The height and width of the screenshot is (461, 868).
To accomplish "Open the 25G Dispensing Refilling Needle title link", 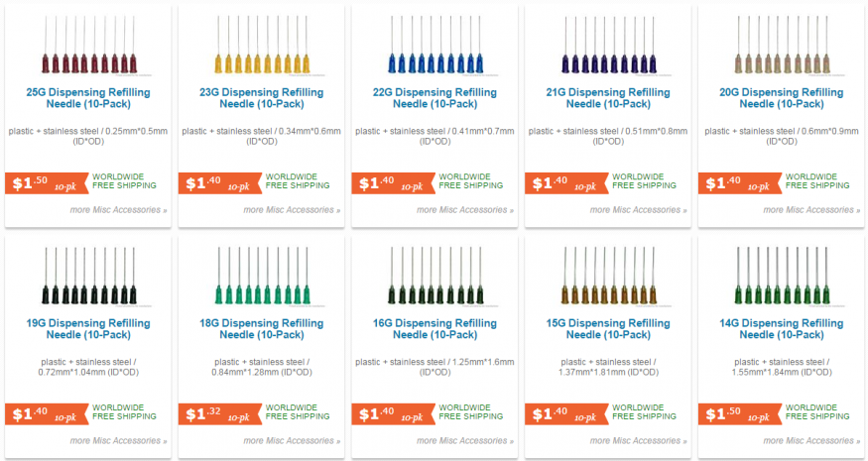I will pos(88,98).
